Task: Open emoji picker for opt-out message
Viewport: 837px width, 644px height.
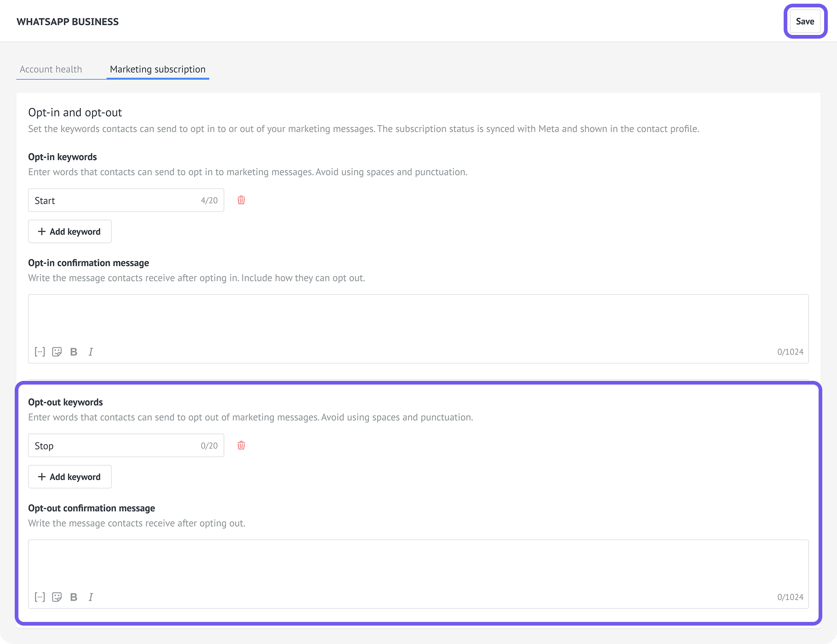Action: tap(57, 597)
